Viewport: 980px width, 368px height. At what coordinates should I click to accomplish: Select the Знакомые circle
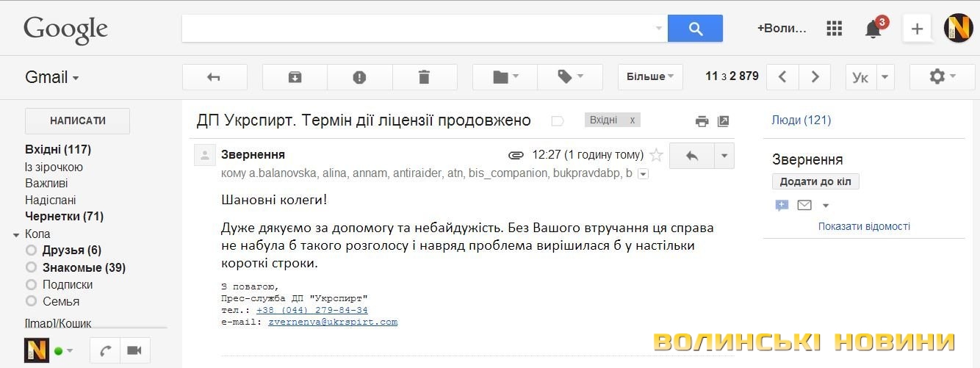83,267
